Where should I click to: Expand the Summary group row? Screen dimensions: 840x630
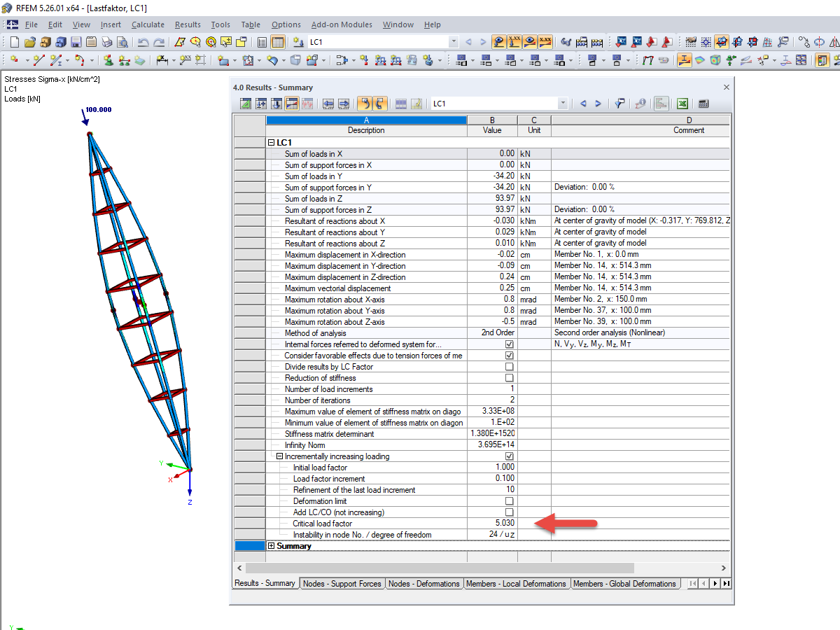click(x=272, y=546)
